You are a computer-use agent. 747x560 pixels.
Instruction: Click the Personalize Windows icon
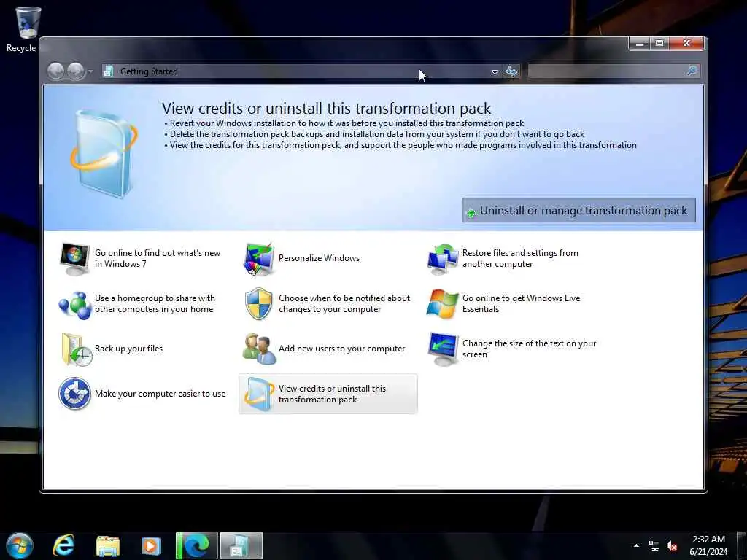[x=259, y=259]
